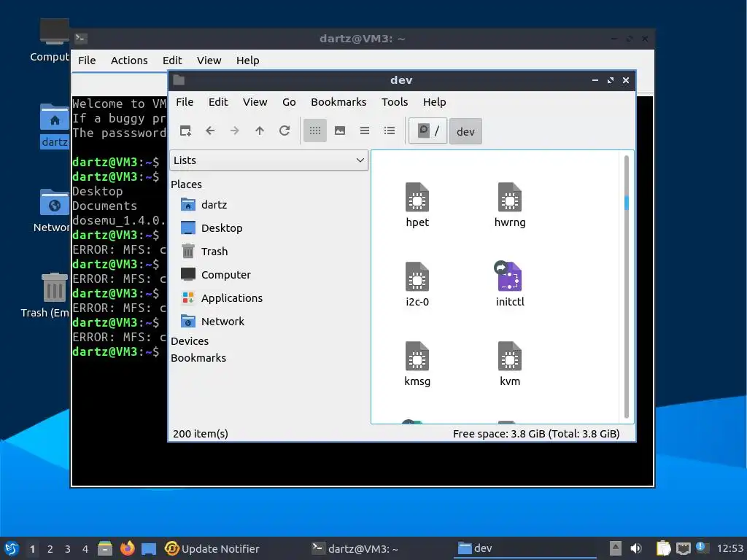Select the kmsg device file
Image resolution: width=747 pixels, height=560 pixels.
click(417, 365)
